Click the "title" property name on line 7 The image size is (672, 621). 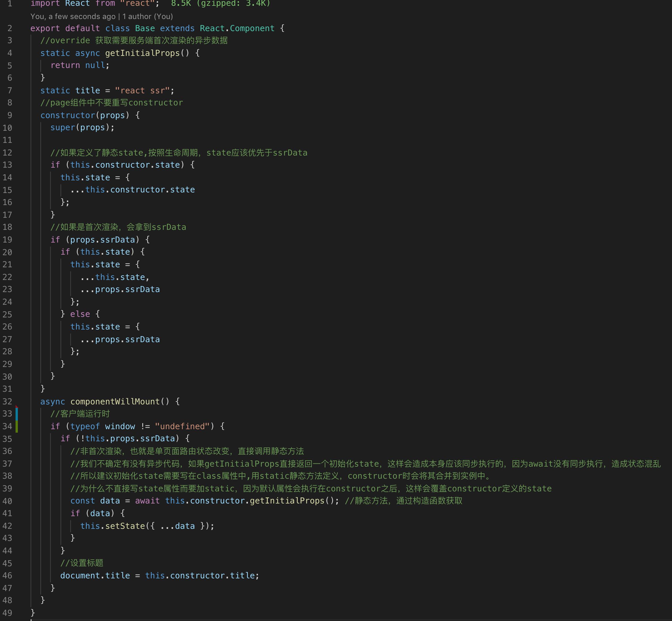pyautogui.click(x=88, y=90)
